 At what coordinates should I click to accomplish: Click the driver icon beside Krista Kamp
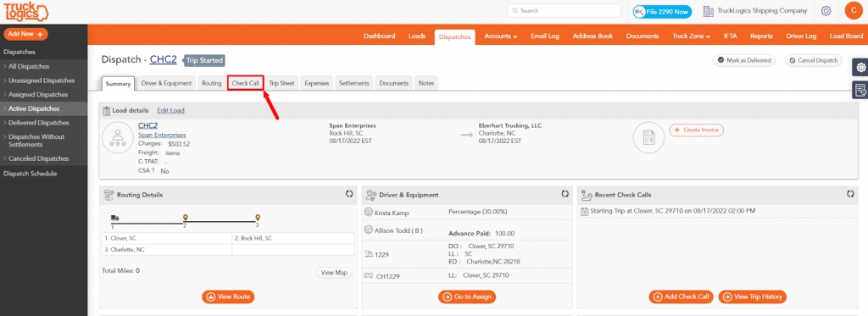pos(368,213)
